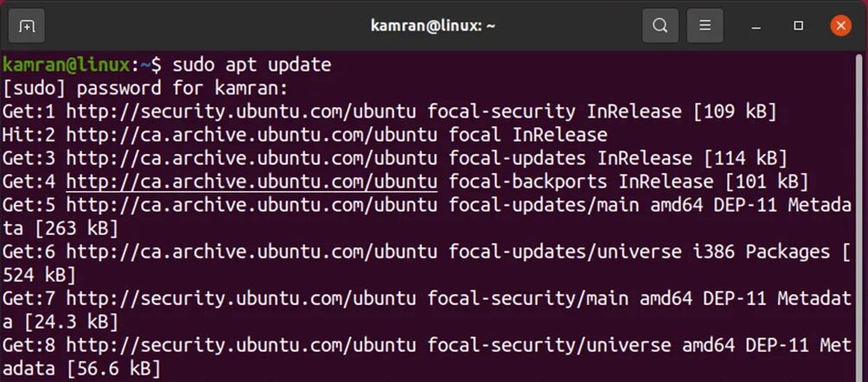868x382 pixels.
Task: Click the ca.archive URL on Get:3 line
Action: 252,158
